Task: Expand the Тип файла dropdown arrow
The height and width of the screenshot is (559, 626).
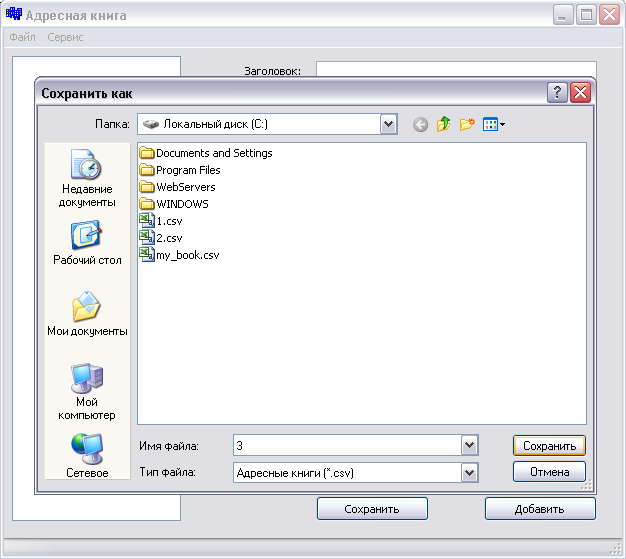Action: [x=470, y=473]
